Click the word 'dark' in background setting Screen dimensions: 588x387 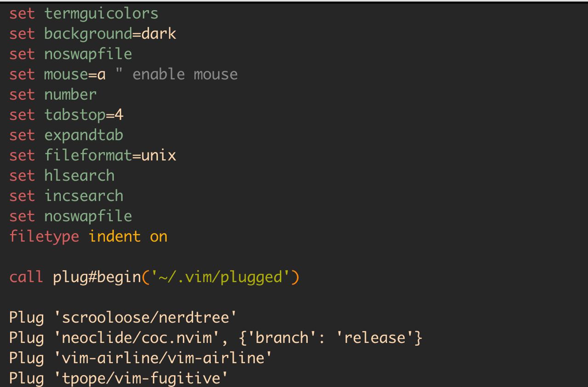pos(158,34)
